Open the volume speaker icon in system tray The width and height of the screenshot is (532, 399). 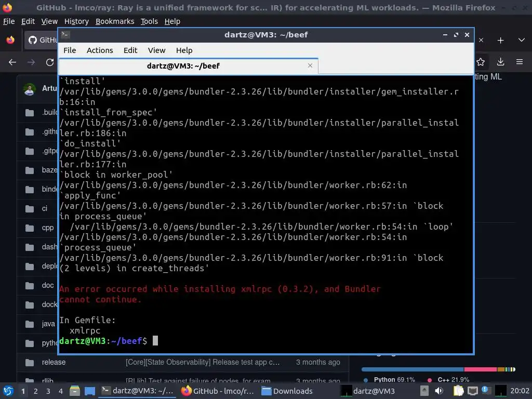point(439,391)
